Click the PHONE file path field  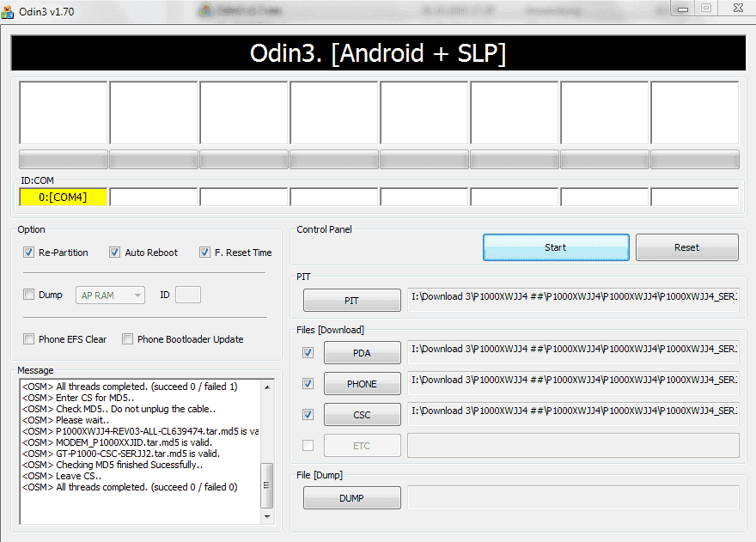pos(573,383)
